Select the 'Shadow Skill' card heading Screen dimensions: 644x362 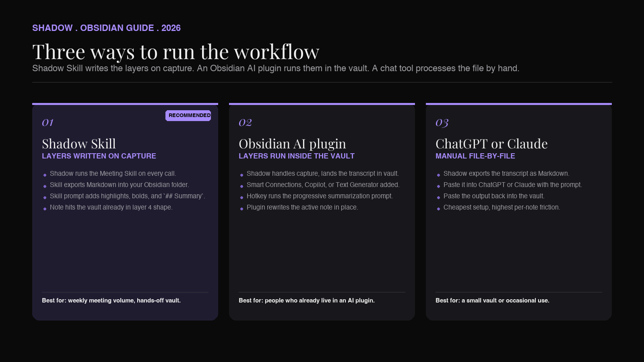(x=79, y=144)
